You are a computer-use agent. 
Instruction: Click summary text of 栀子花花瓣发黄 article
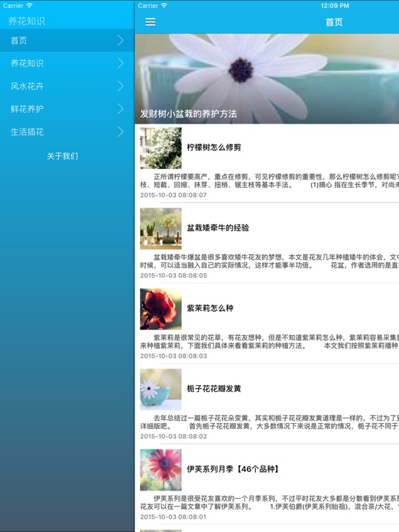(x=269, y=422)
